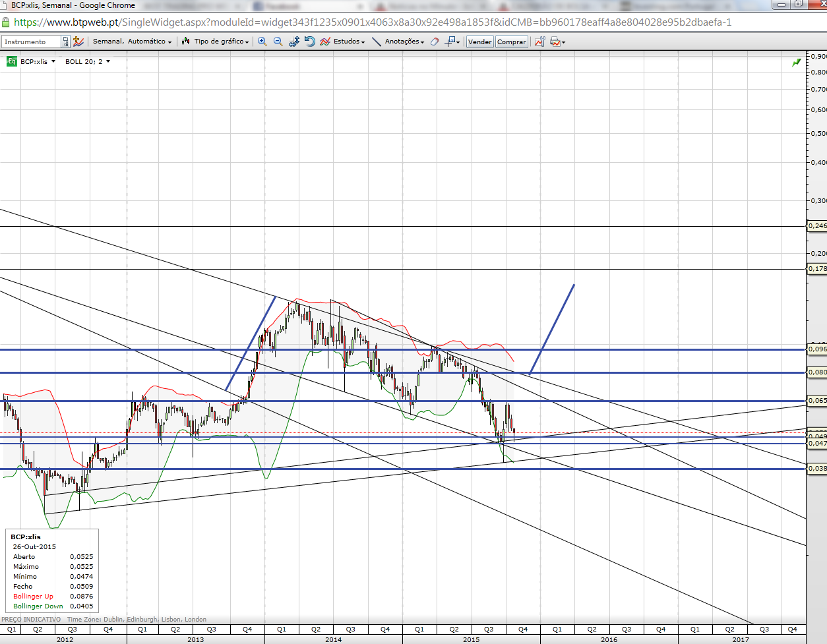This screenshot has width=827, height=644.
Task: Click the 2016 year label on time axis
Action: pyautogui.click(x=609, y=639)
